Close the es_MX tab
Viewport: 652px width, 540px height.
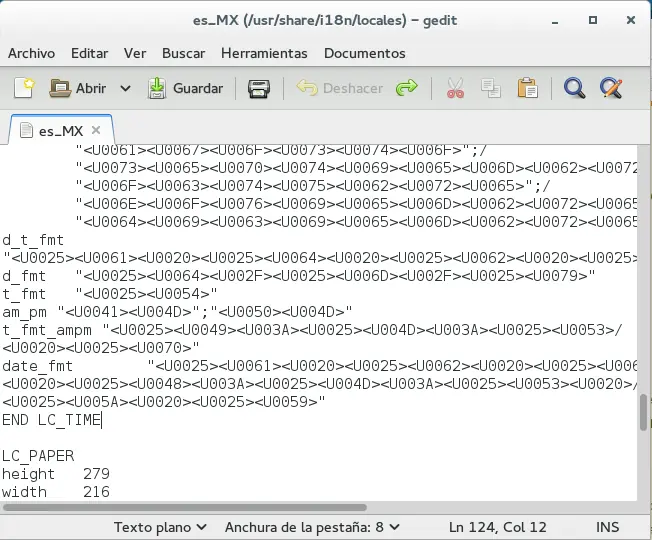point(96,131)
